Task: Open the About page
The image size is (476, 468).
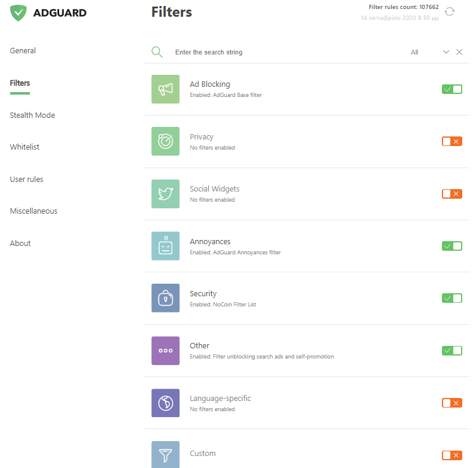Action: point(20,243)
